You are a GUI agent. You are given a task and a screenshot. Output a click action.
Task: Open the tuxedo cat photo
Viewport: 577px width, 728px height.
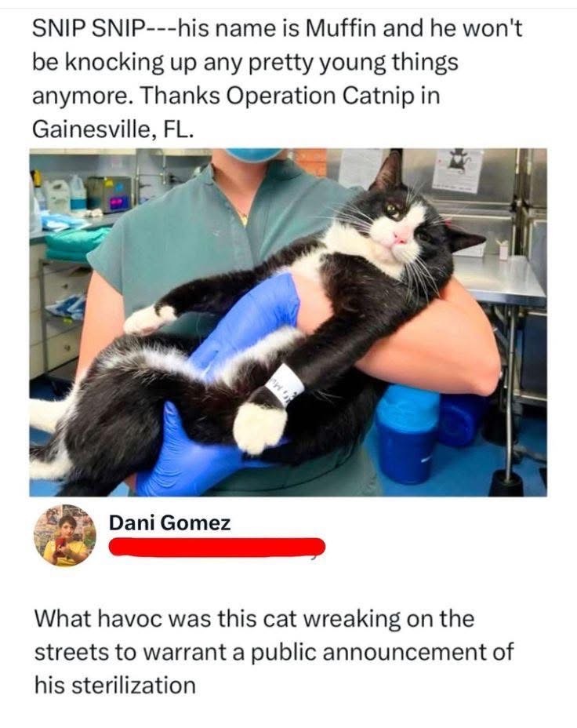tap(288, 322)
